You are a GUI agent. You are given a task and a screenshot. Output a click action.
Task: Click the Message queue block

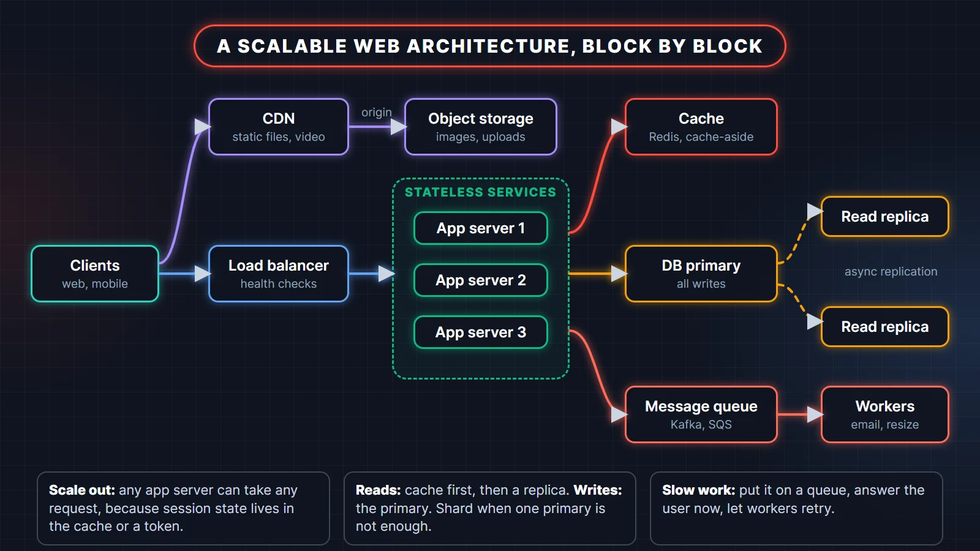701,414
